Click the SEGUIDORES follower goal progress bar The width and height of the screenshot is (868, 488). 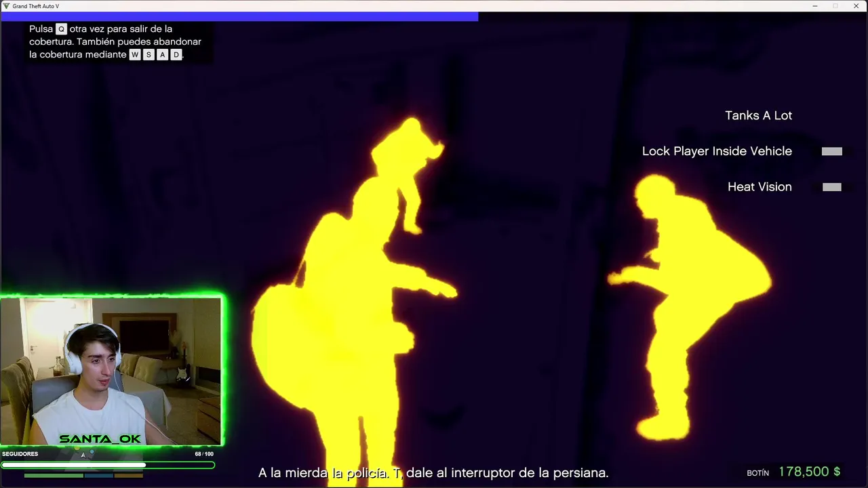click(x=108, y=465)
